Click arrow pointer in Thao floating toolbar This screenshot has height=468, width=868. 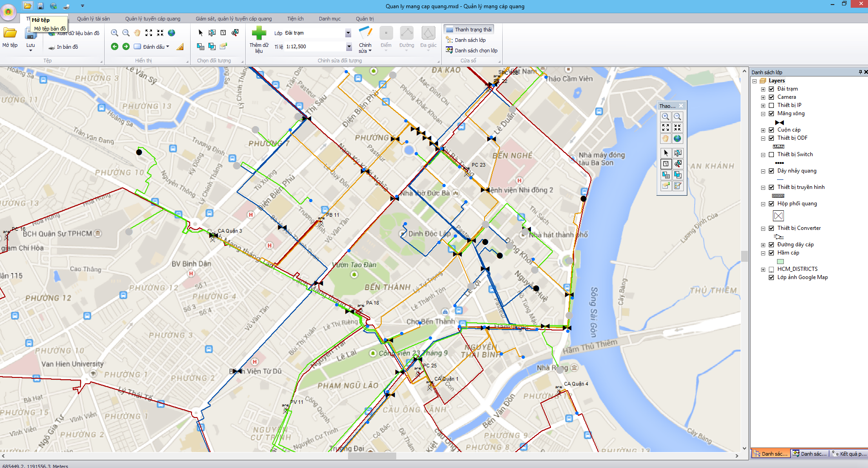[666, 153]
